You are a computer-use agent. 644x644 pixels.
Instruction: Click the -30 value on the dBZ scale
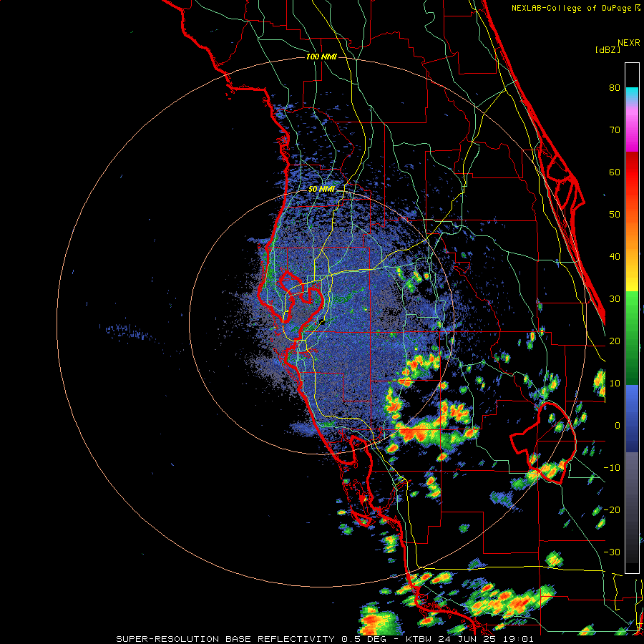click(x=612, y=552)
